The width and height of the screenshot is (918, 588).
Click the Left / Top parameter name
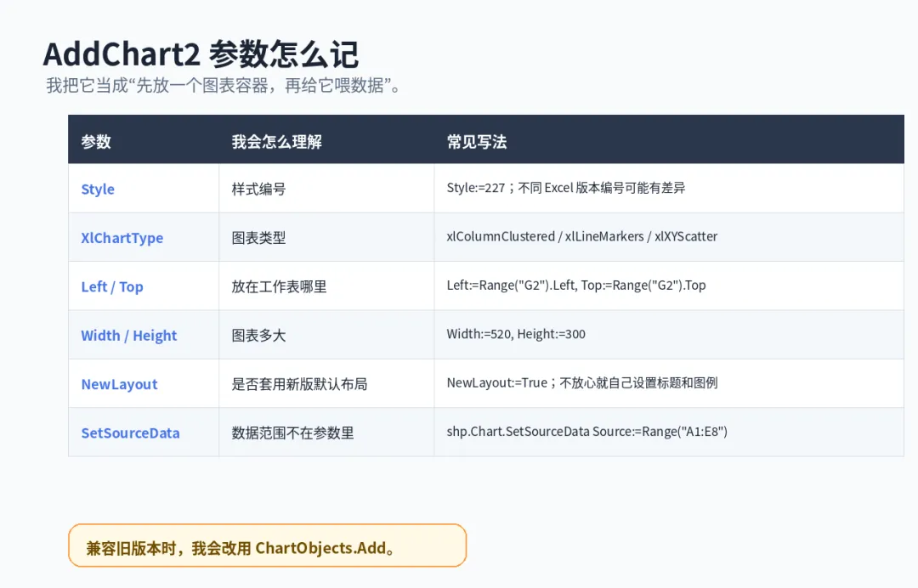click(112, 286)
